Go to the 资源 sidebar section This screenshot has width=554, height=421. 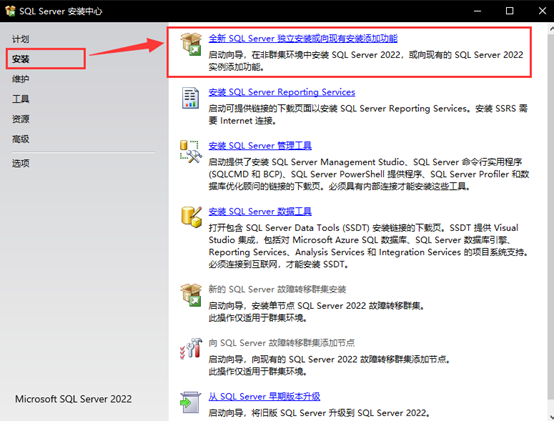(20, 119)
